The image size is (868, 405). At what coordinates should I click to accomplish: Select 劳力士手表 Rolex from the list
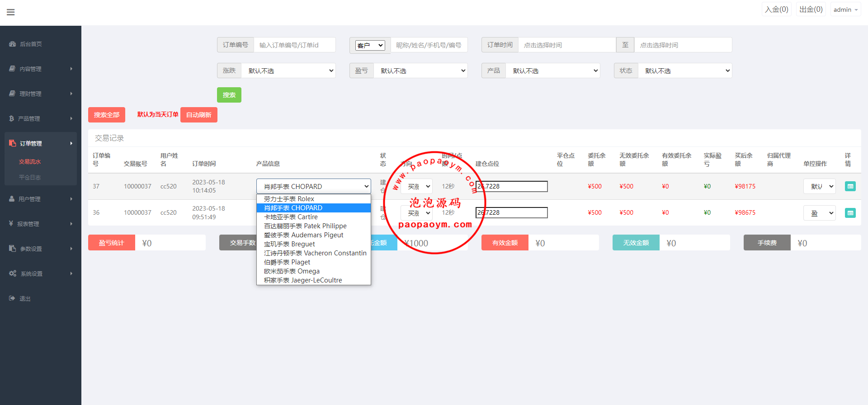pyautogui.click(x=289, y=199)
